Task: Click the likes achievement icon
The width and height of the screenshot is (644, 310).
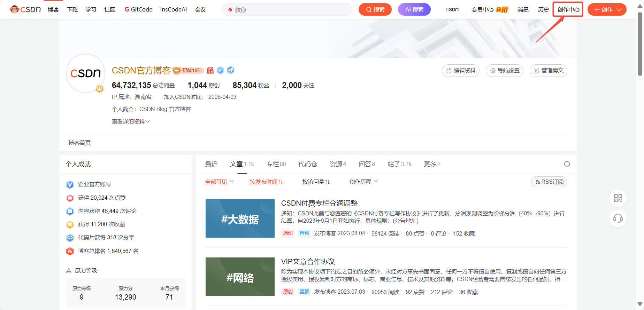Action: click(70, 198)
